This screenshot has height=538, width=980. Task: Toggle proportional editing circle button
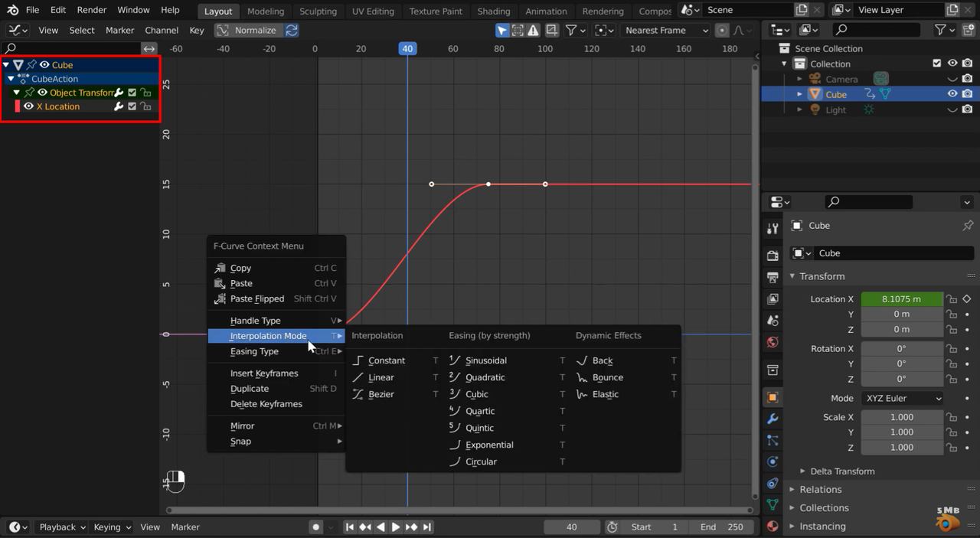(722, 31)
